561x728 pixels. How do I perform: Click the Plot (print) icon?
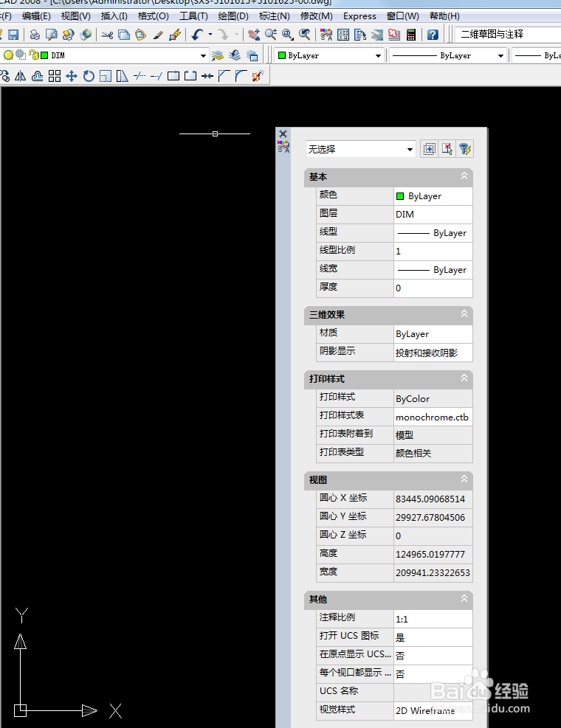35,35
